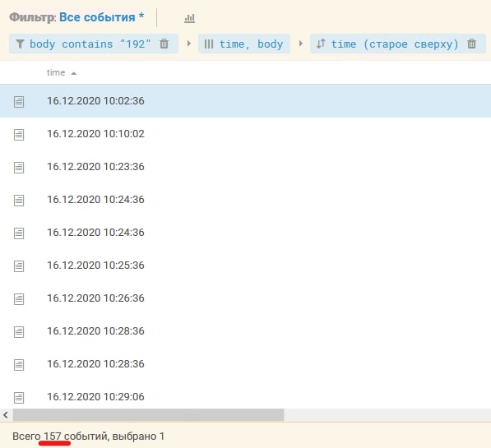
Task: Open the chart statistics icon
Action: tap(189, 18)
